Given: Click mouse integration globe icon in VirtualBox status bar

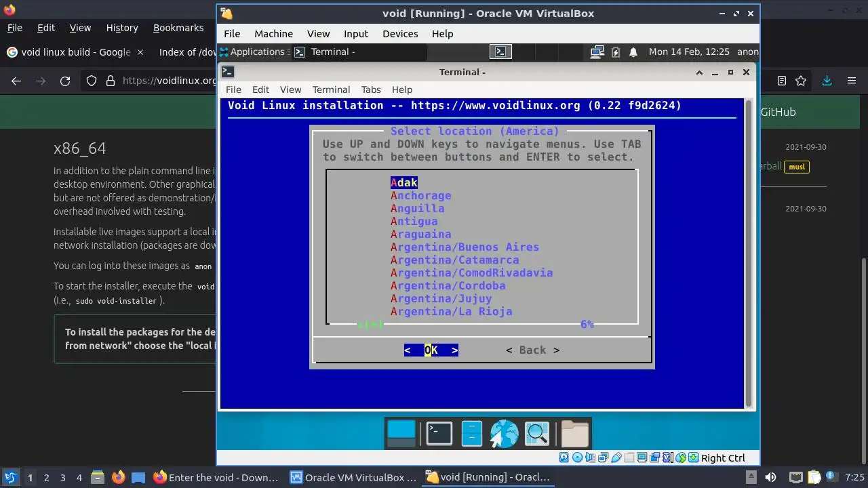Looking at the screenshot, I should tap(680, 458).
